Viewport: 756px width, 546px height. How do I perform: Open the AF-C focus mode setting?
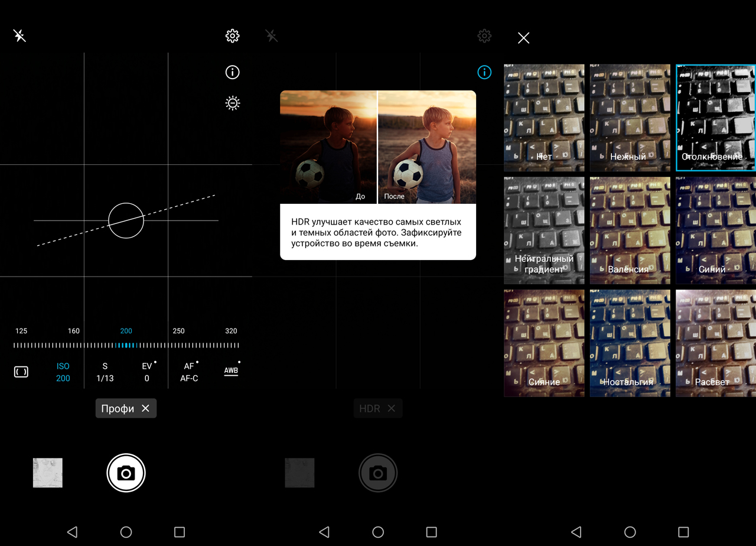(189, 372)
